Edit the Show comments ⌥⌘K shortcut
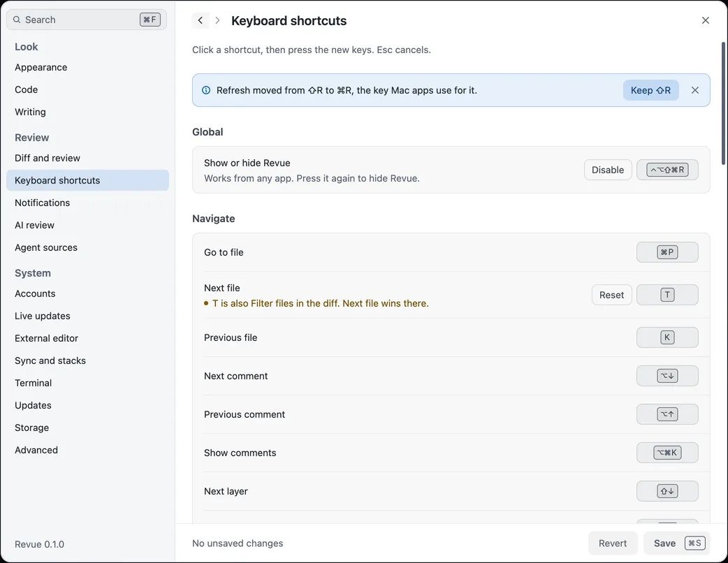 pyautogui.click(x=667, y=453)
